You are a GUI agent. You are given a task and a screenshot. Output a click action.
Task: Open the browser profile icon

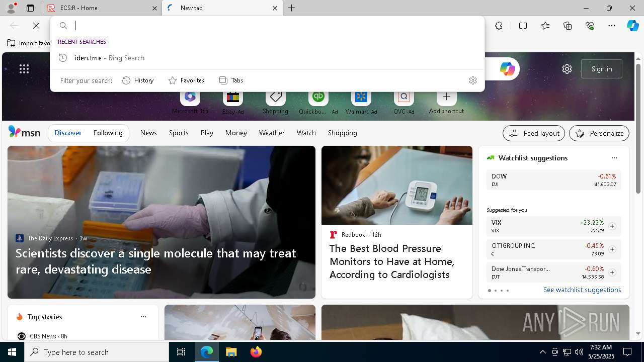coord(11,8)
